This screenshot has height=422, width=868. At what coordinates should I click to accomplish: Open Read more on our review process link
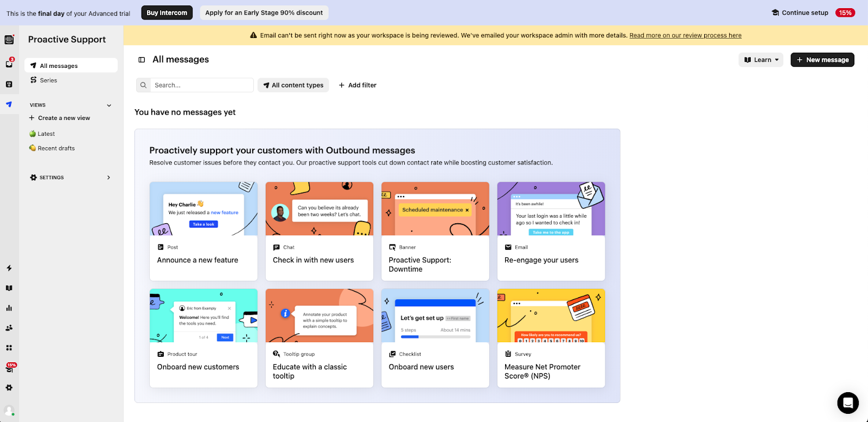(685, 35)
